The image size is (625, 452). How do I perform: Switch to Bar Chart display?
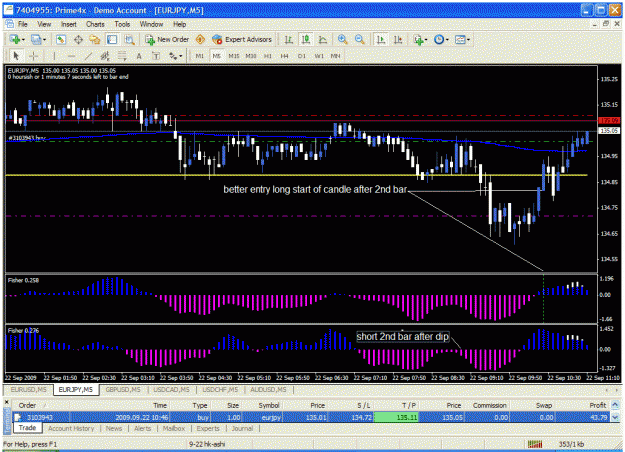289,39
